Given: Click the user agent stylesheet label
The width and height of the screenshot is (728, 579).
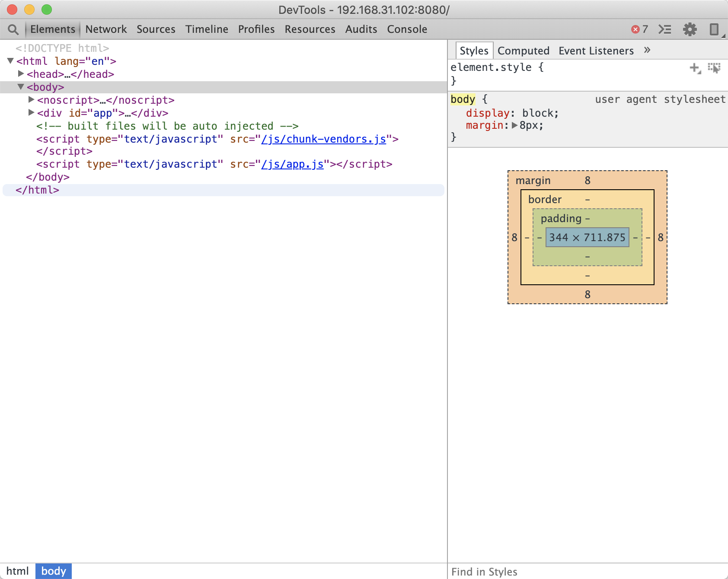Looking at the screenshot, I should (660, 99).
